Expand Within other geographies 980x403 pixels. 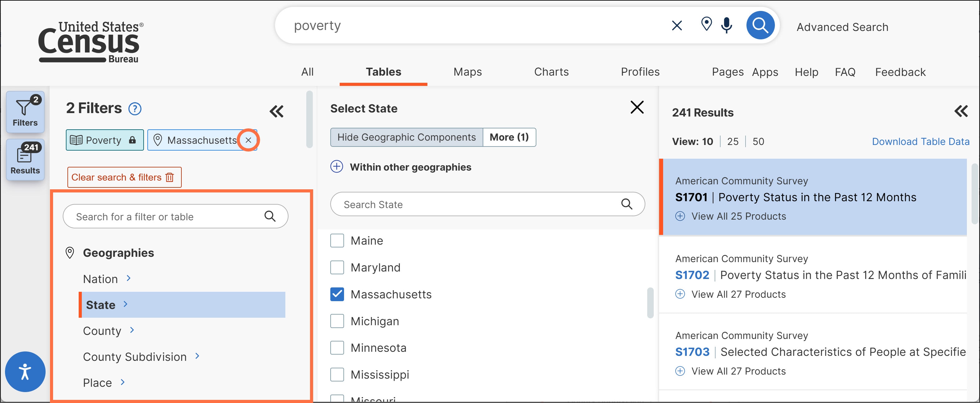[401, 167]
